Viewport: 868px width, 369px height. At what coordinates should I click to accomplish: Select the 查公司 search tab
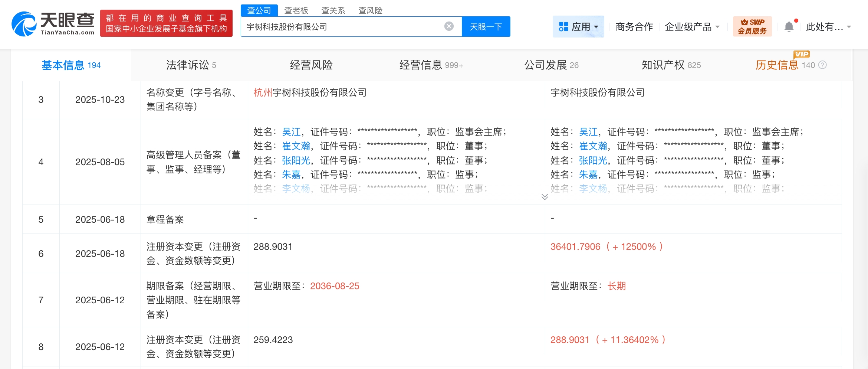(x=259, y=10)
